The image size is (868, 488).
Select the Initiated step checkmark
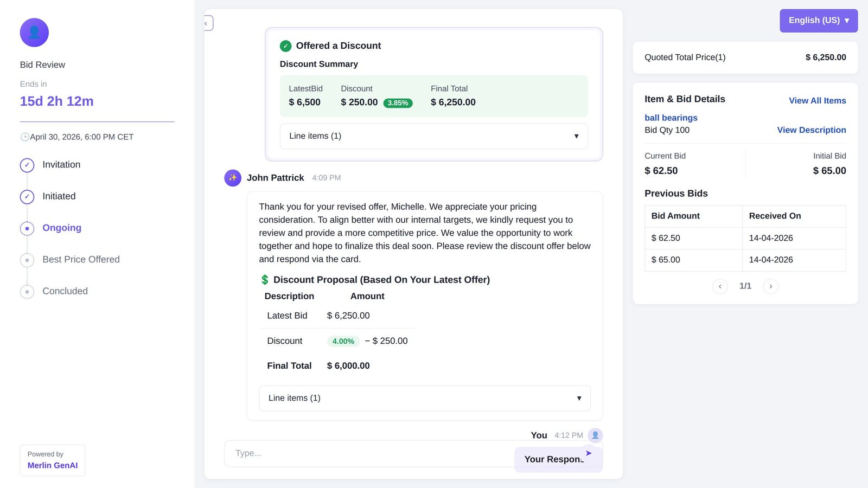(27, 196)
